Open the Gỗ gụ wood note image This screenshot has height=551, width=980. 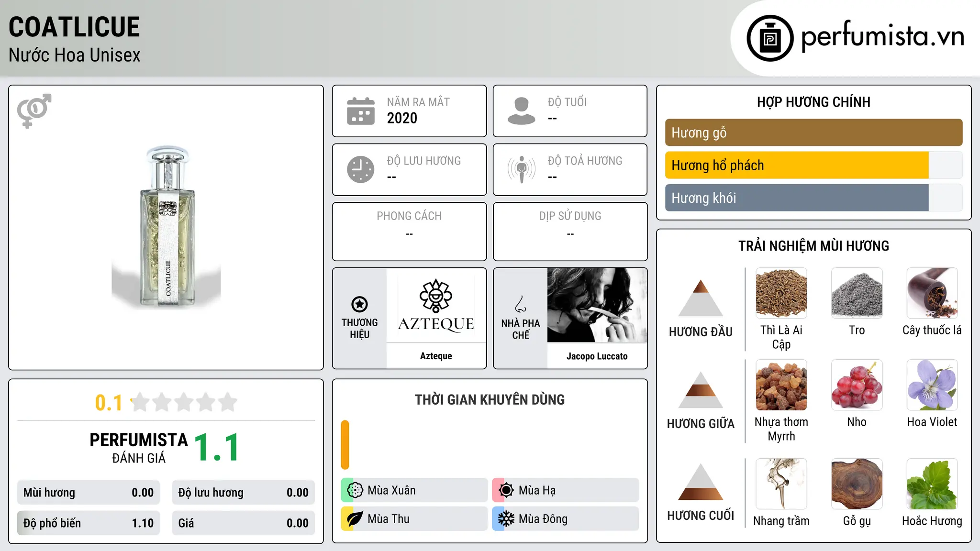857,484
